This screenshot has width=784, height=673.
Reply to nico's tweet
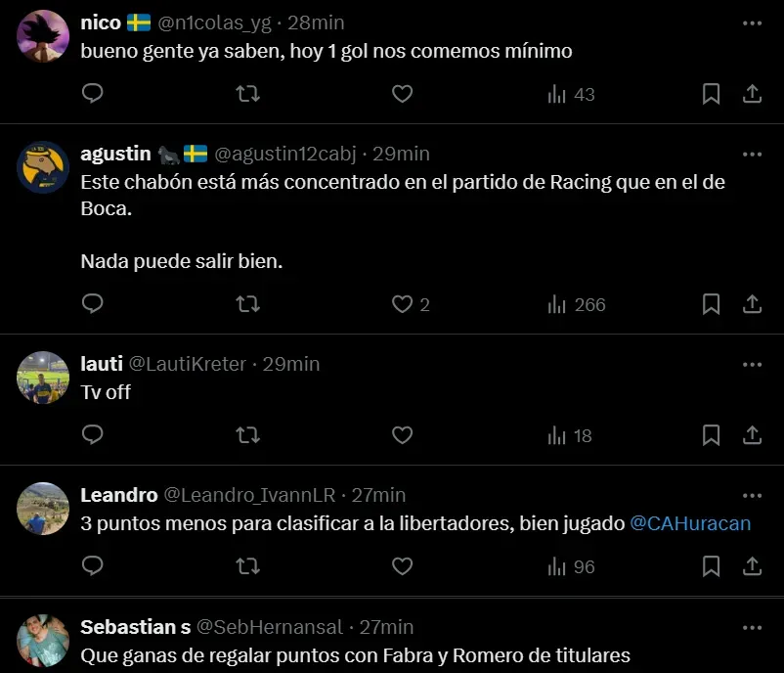point(93,94)
